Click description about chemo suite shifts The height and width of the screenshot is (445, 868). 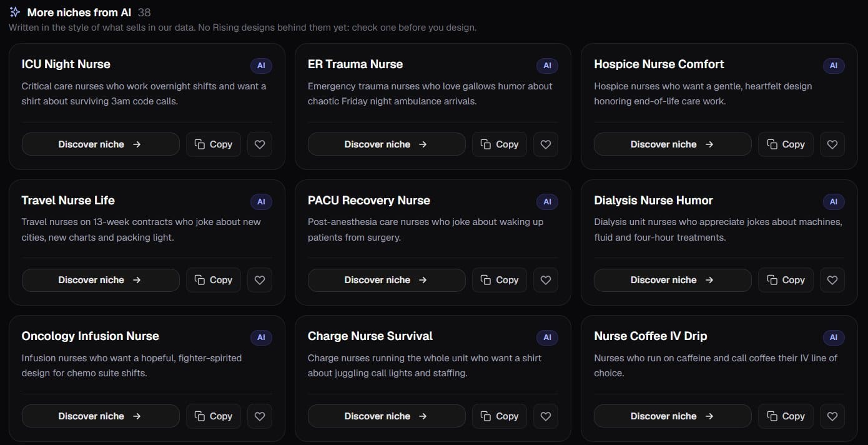click(x=132, y=366)
